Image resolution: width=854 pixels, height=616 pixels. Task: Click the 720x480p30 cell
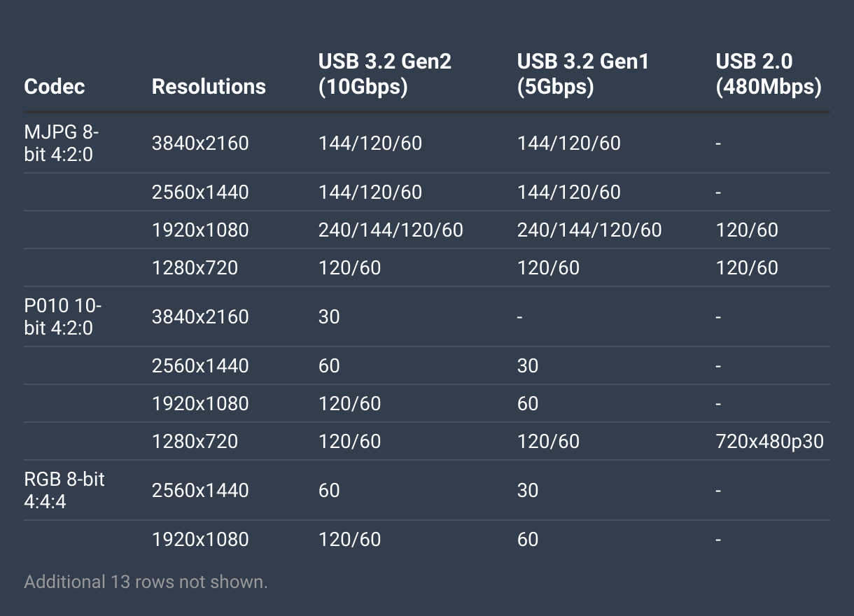point(769,442)
